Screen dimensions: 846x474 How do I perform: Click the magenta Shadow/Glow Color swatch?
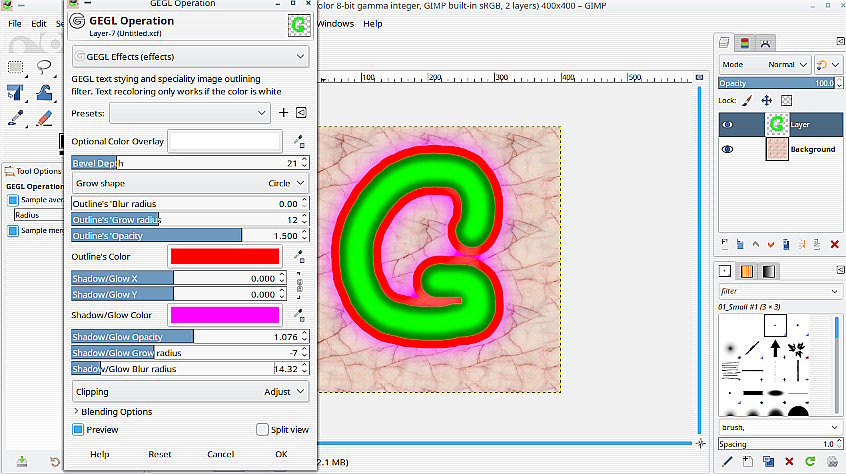[x=225, y=315]
